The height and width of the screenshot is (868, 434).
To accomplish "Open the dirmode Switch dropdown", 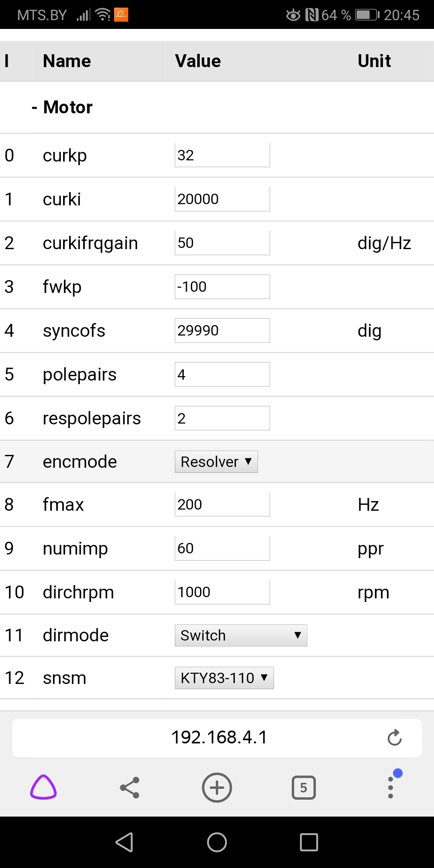I will 241,635.
